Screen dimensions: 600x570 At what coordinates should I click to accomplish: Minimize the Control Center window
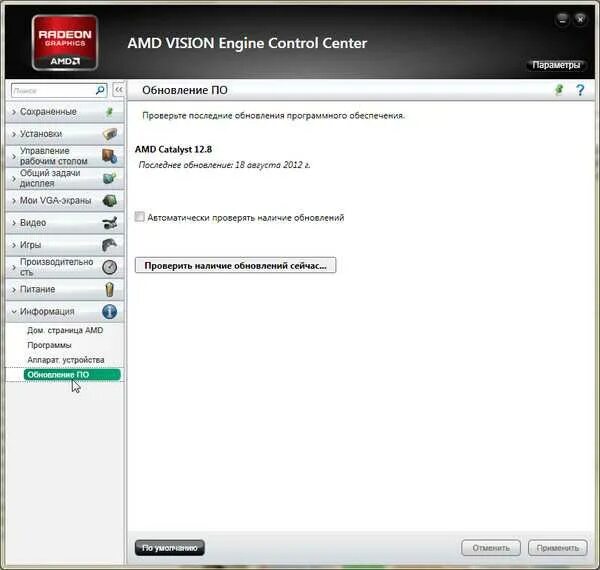tap(562, 20)
